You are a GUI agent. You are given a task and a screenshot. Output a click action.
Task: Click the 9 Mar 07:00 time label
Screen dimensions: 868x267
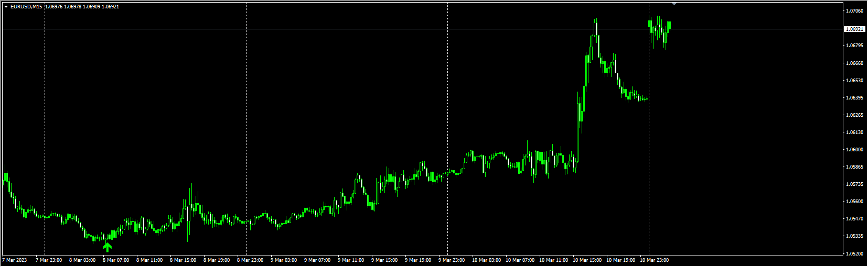coord(317,260)
